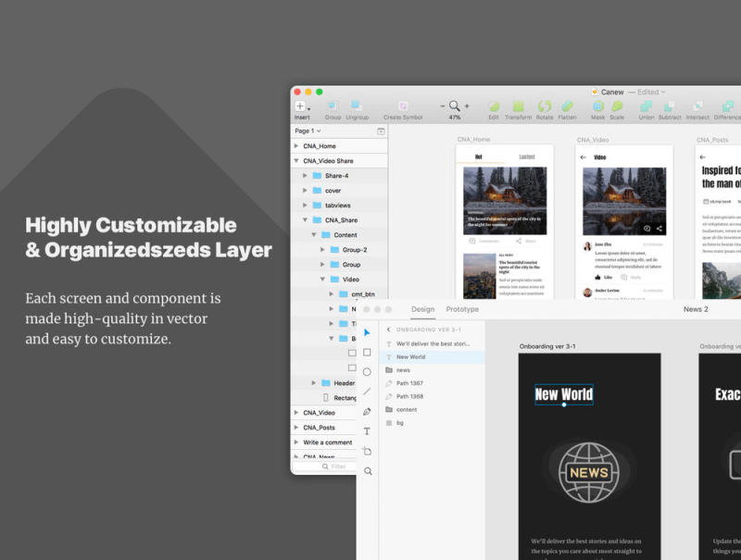Open the Insert dropdown in Sketch

point(302,107)
